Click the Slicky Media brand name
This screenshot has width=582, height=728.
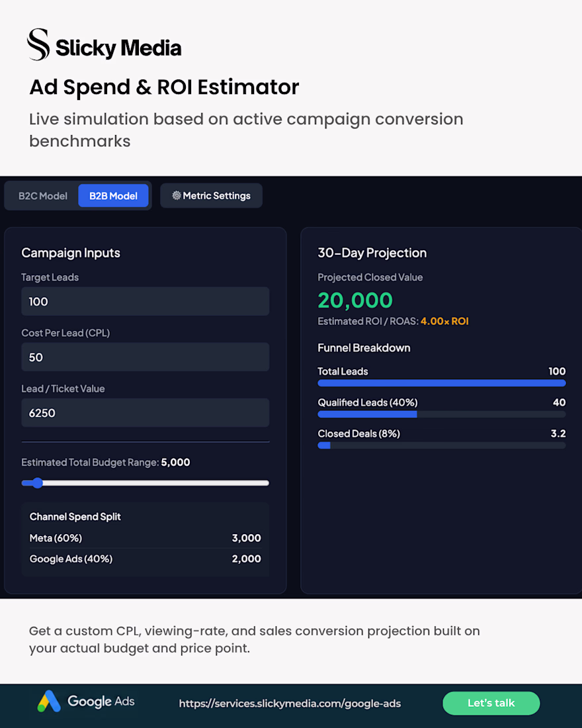point(118,48)
